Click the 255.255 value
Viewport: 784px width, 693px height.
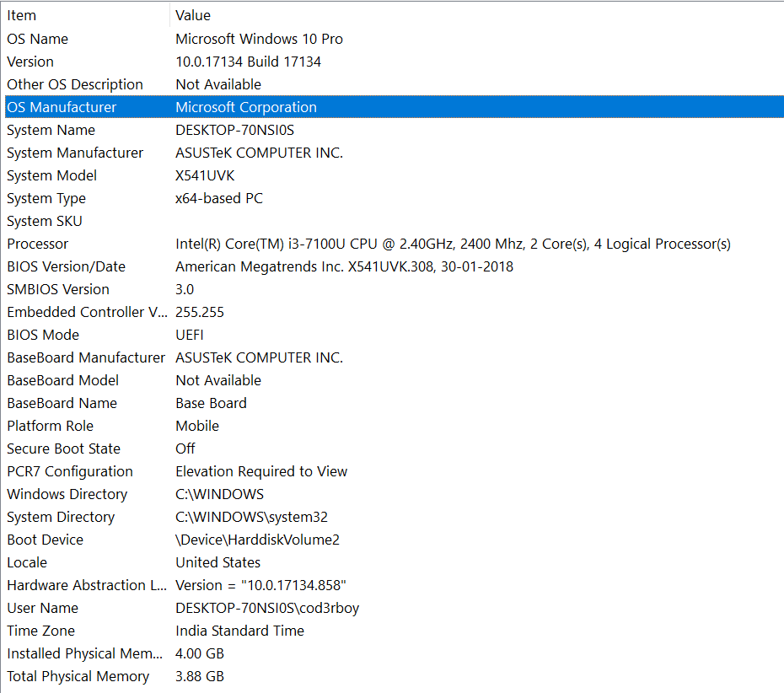(x=200, y=312)
